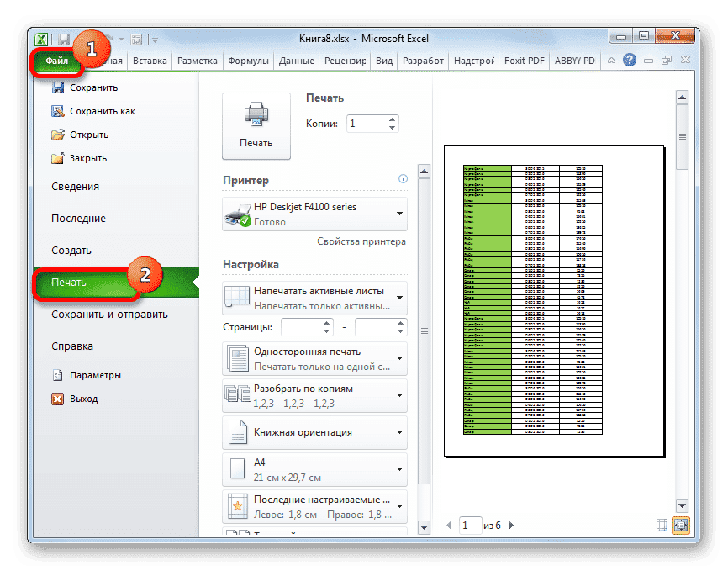Select Открыть in the File menu pane
Image resolution: width=728 pixels, height=571 pixels.
89,134
